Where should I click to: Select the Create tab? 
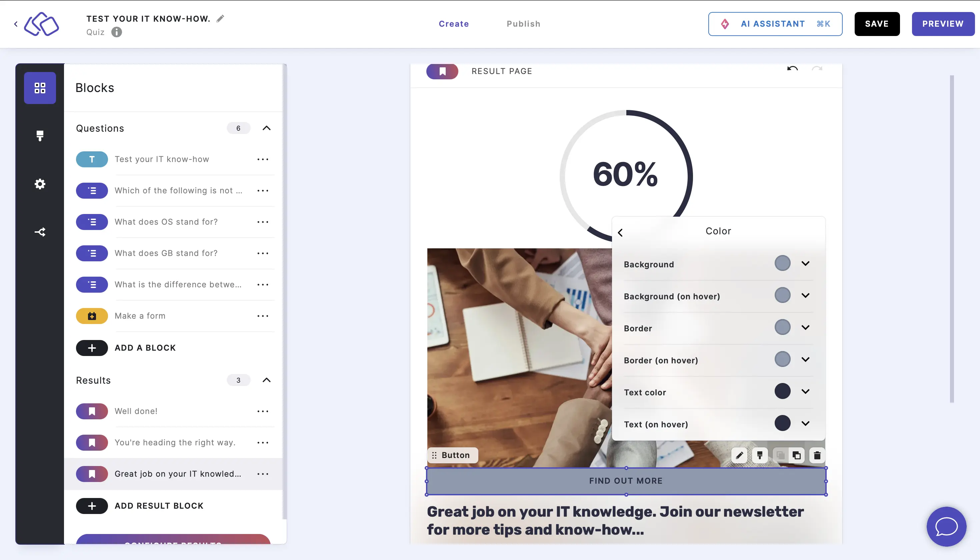(x=454, y=24)
